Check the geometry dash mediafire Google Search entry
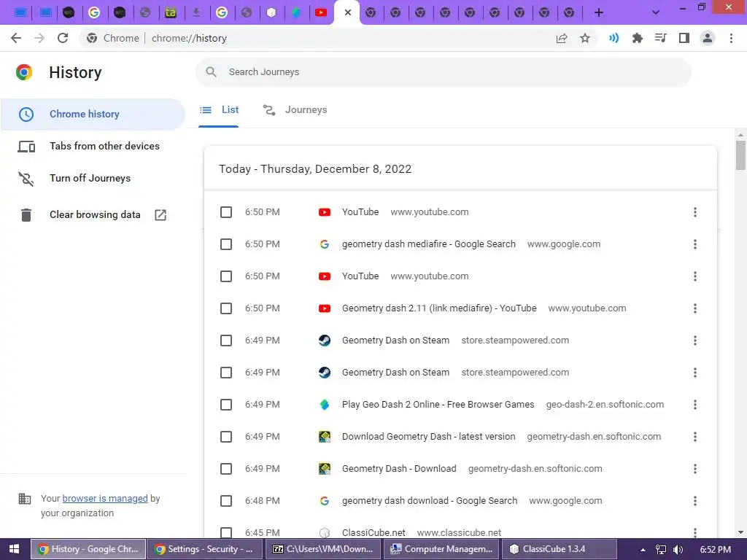This screenshot has width=747, height=560. [x=226, y=244]
